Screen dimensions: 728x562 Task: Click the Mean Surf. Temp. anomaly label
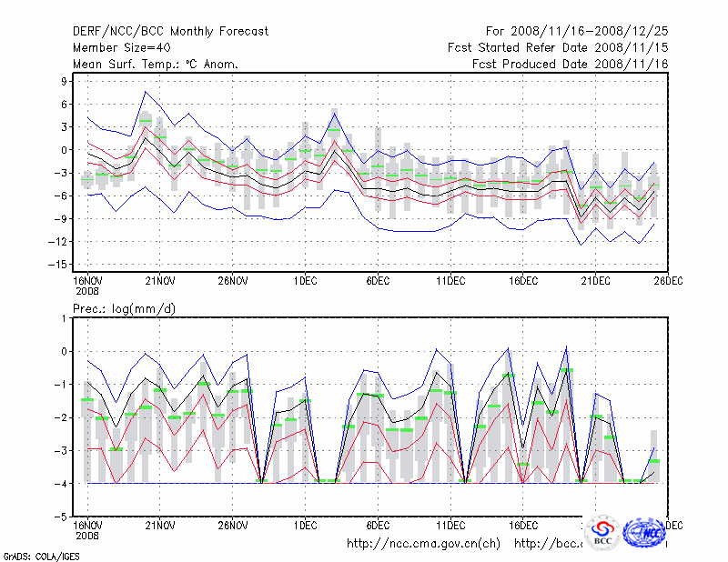pos(156,65)
